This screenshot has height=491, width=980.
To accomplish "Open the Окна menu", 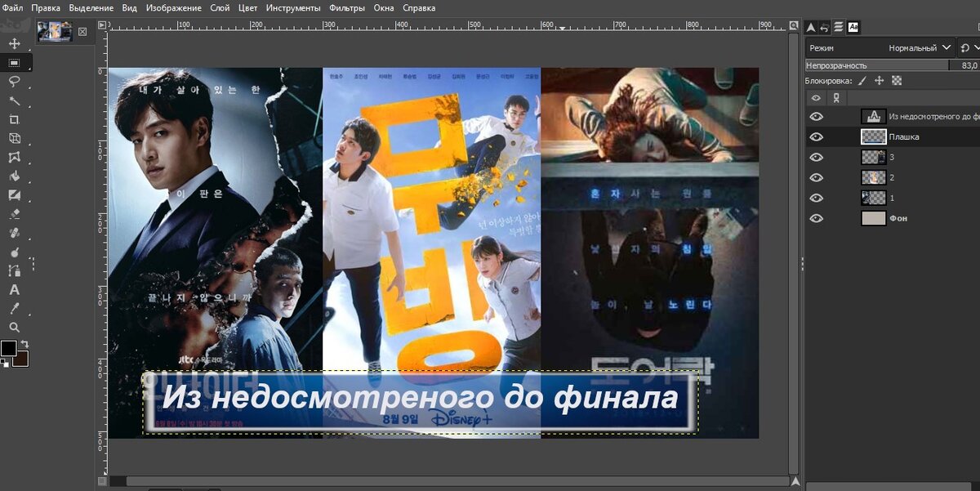I will (x=384, y=7).
